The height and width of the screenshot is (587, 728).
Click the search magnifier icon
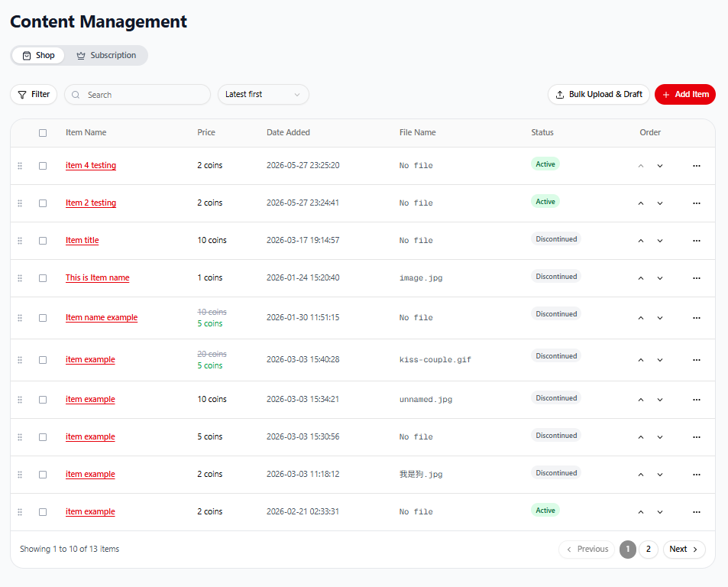pyautogui.click(x=76, y=95)
